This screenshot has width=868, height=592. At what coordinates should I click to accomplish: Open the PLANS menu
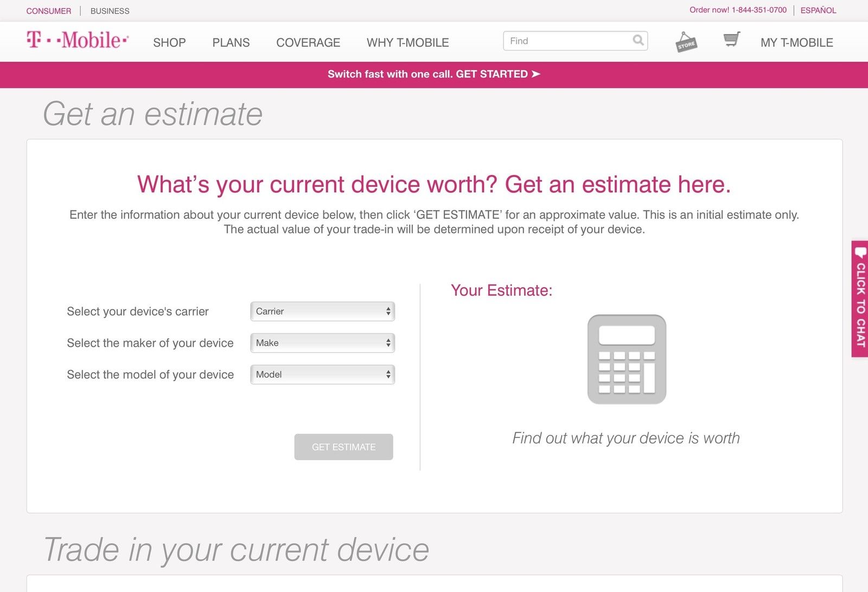(231, 42)
